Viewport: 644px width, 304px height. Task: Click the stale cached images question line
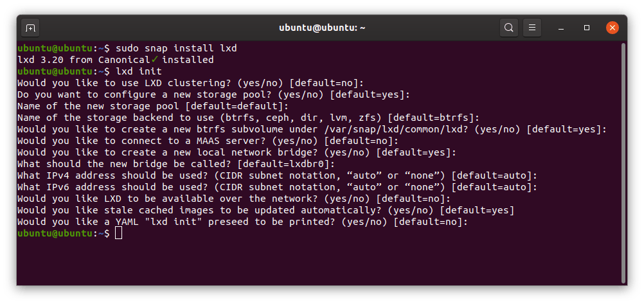(265, 210)
